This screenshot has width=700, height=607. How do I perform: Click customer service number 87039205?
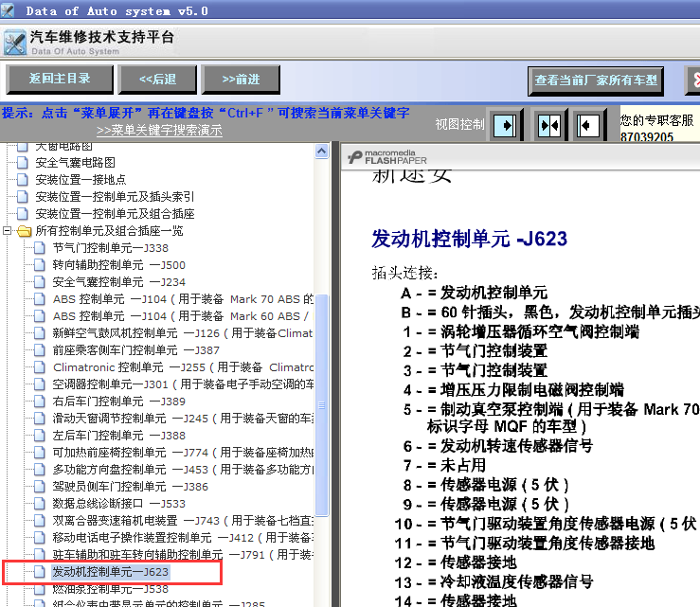click(x=646, y=137)
